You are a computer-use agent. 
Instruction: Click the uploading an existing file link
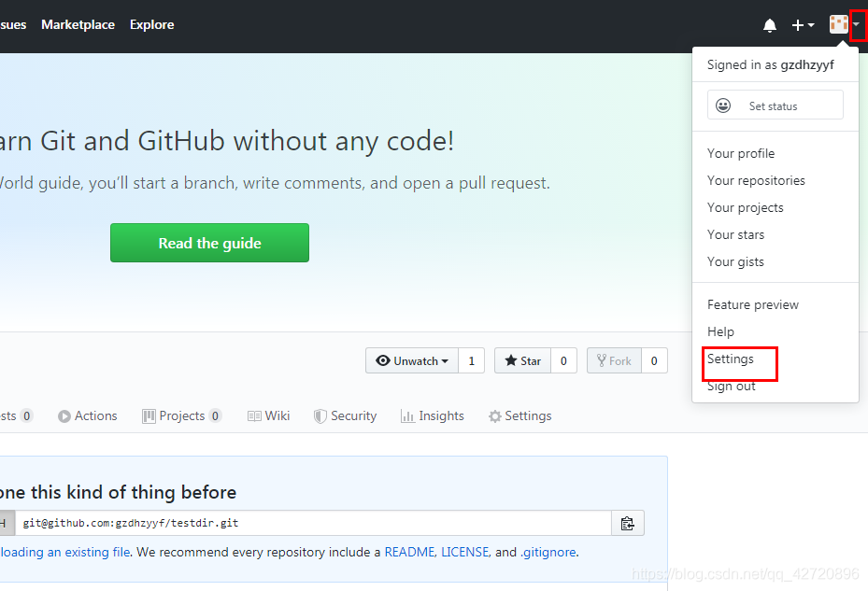(x=64, y=552)
